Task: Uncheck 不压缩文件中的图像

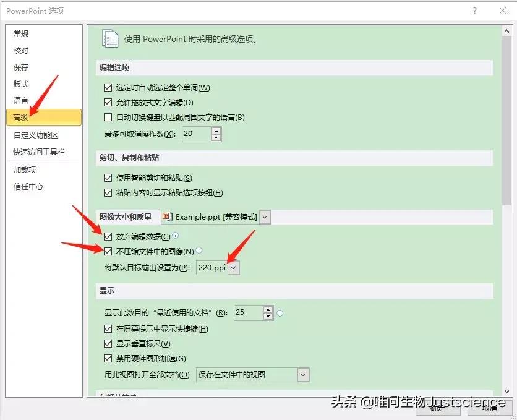Action: click(108, 251)
